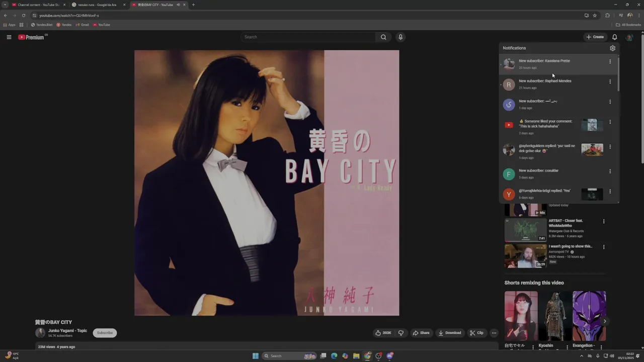Dislike the video
Image resolution: width=644 pixels, height=362 pixels.
401,333
